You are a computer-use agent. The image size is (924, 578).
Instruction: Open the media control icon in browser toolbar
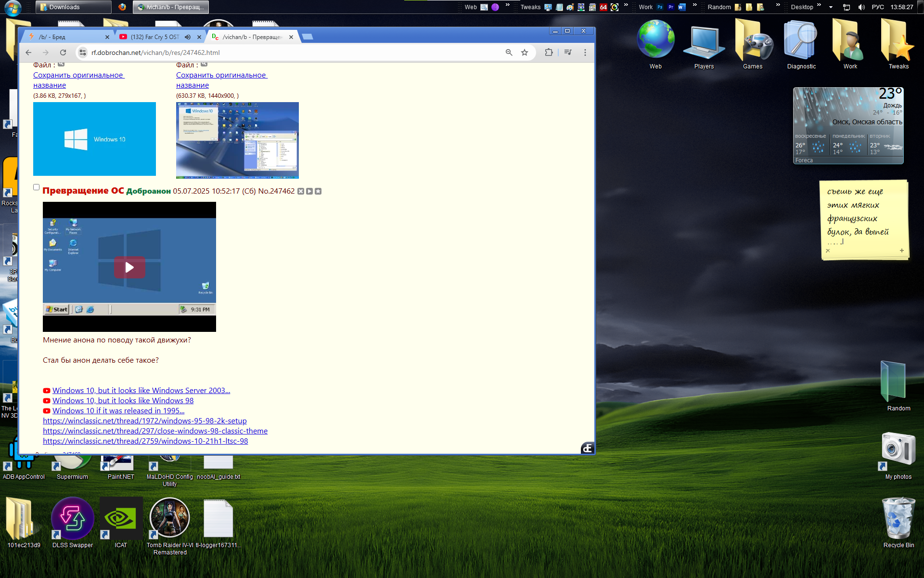568,53
